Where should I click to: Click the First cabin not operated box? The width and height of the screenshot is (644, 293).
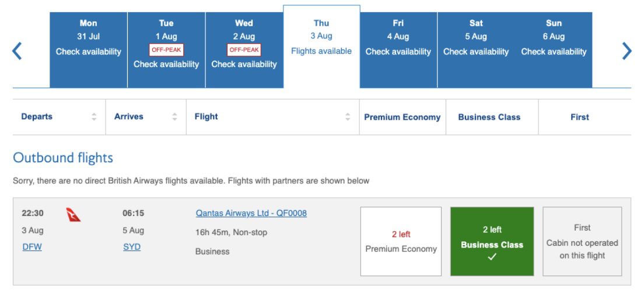click(582, 241)
